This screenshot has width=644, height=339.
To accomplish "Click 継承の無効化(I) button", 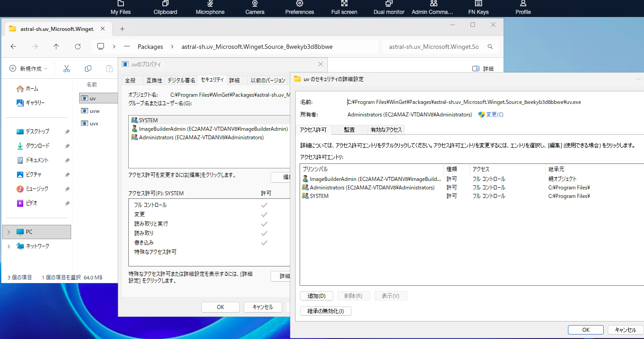I will click(326, 311).
